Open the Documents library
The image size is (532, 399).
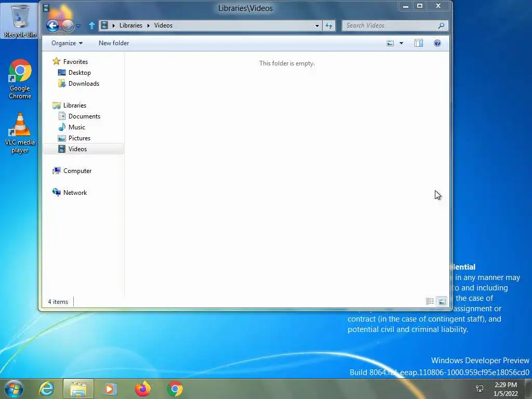click(84, 116)
